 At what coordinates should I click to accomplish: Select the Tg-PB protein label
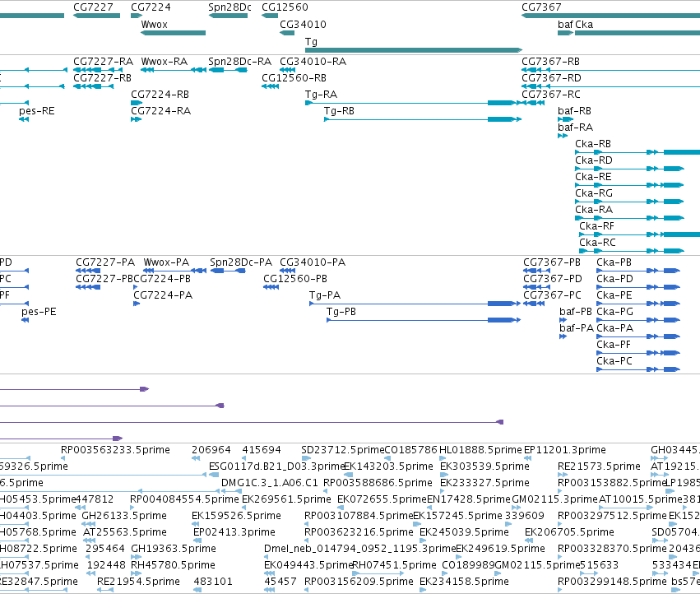(x=341, y=312)
